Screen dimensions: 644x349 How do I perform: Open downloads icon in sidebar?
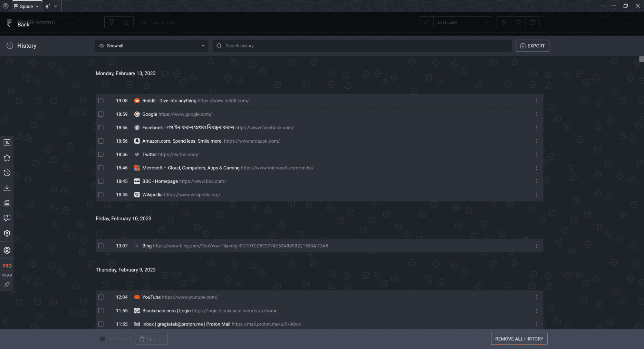[x=7, y=188]
